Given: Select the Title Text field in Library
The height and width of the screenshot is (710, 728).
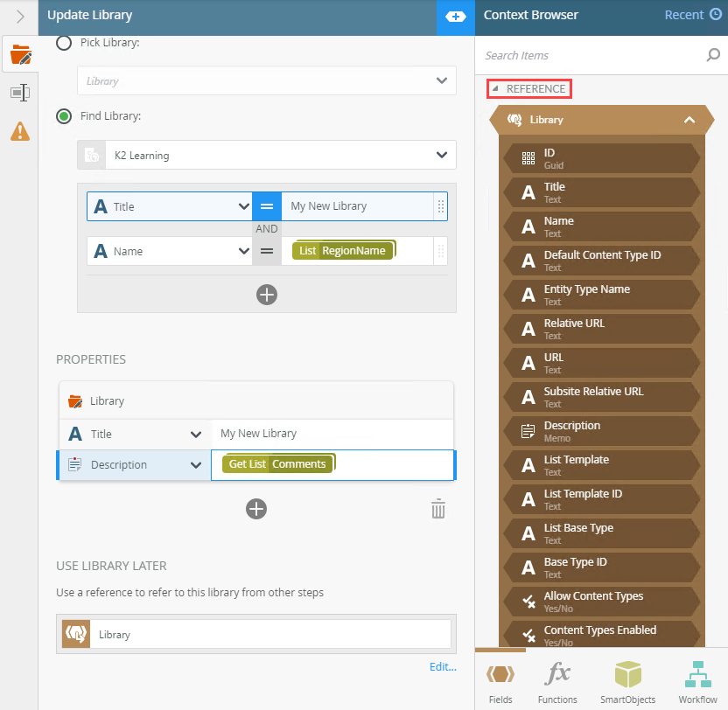Looking at the screenshot, I should click(602, 192).
